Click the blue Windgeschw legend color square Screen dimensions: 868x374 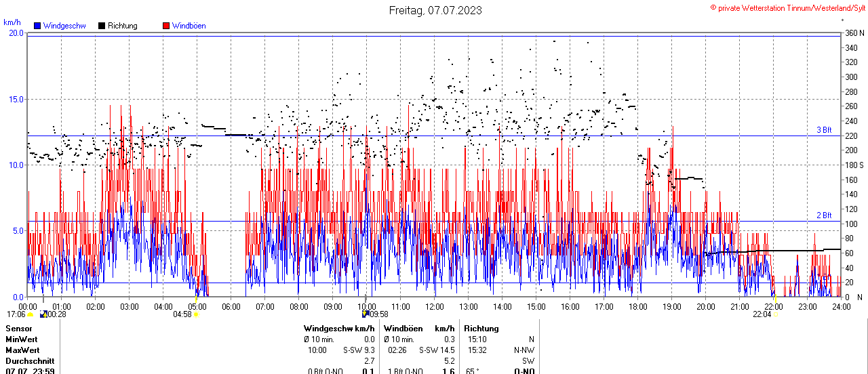[37, 26]
